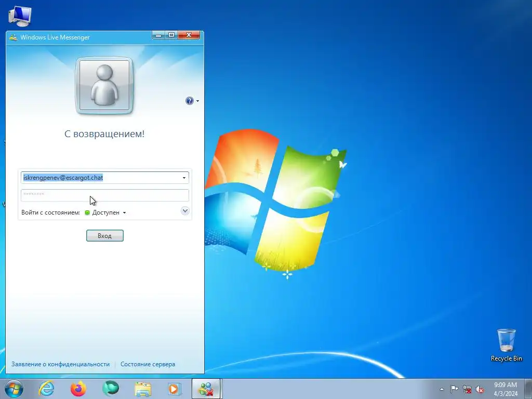Show hidden tray icons arrow
The height and width of the screenshot is (399, 532).
[x=442, y=389]
